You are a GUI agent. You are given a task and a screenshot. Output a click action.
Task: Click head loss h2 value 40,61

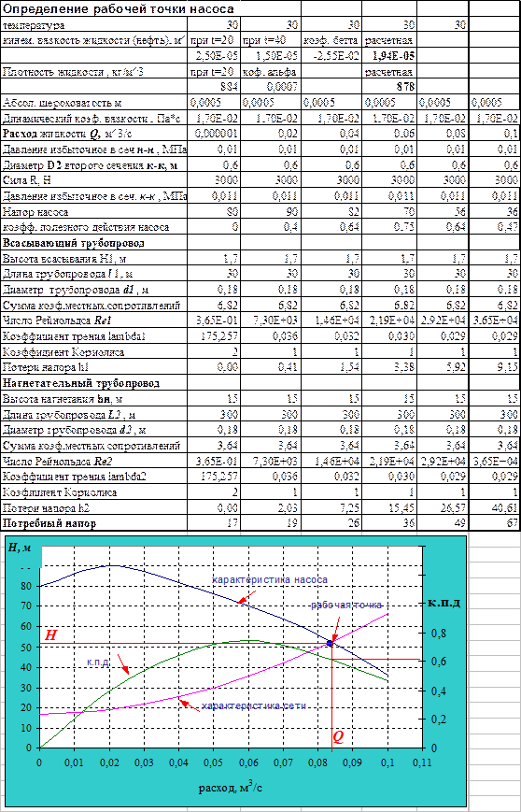pos(504,507)
